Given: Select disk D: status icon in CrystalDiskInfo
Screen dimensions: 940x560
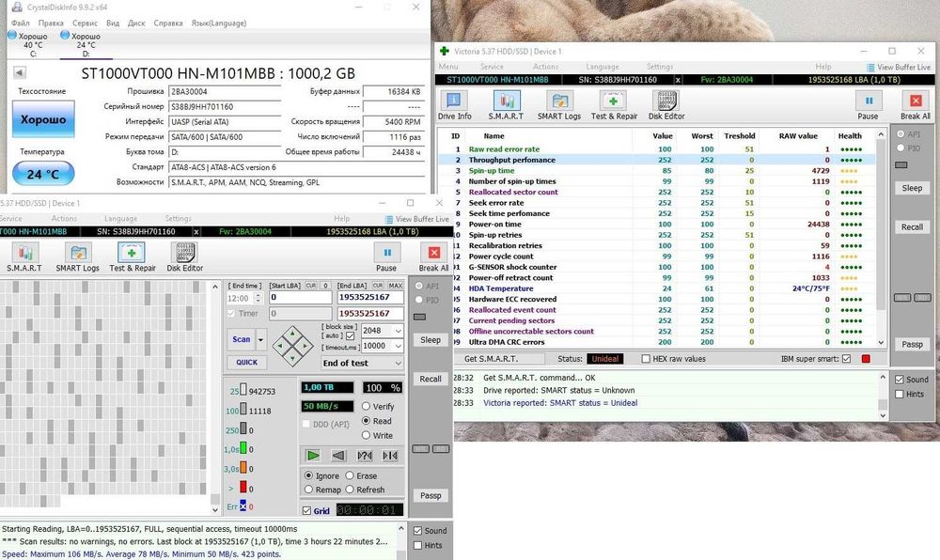Looking at the screenshot, I should [x=65, y=36].
